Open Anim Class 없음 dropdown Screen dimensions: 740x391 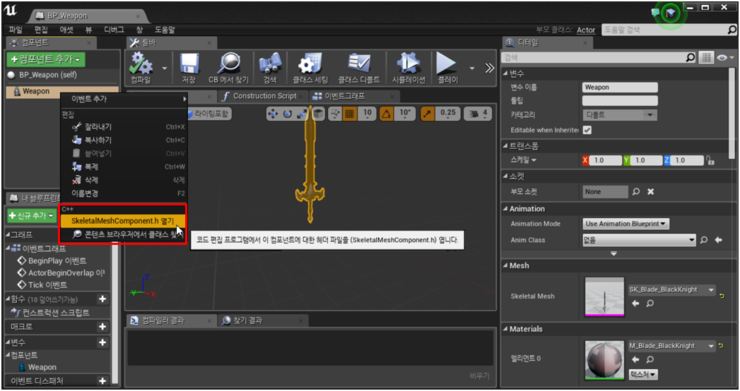pos(639,240)
